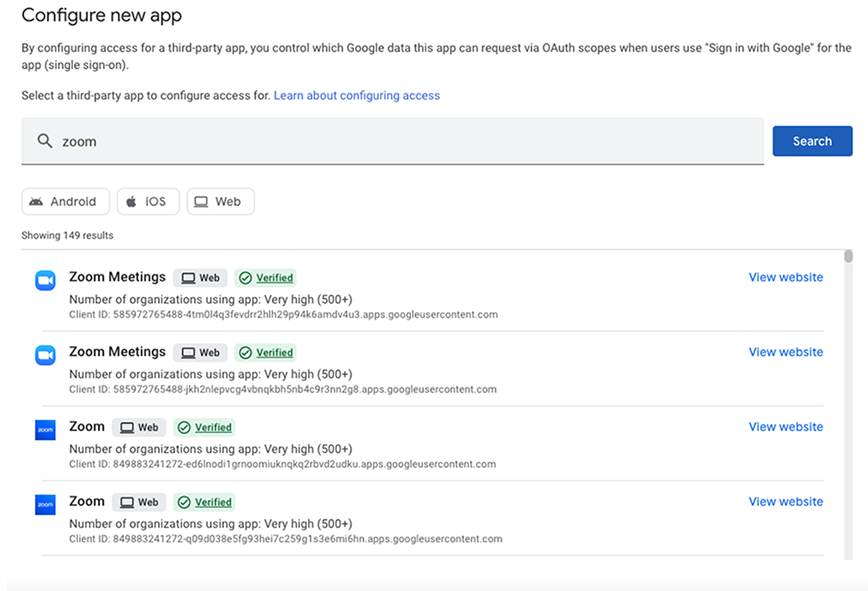
Task: Open Verified badge of Zoom Meetings ending amdv4u3
Action: pos(265,278)
